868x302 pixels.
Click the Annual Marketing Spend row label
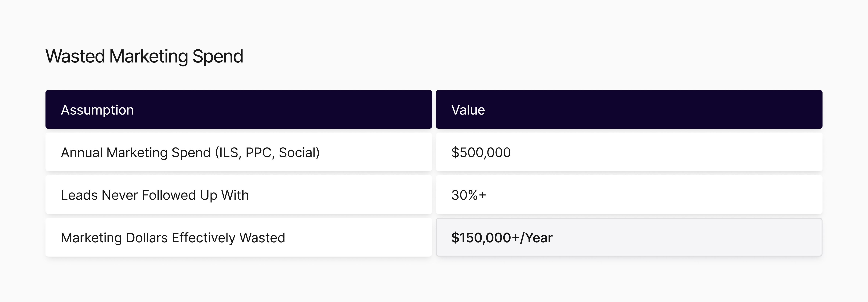[190, 153]
